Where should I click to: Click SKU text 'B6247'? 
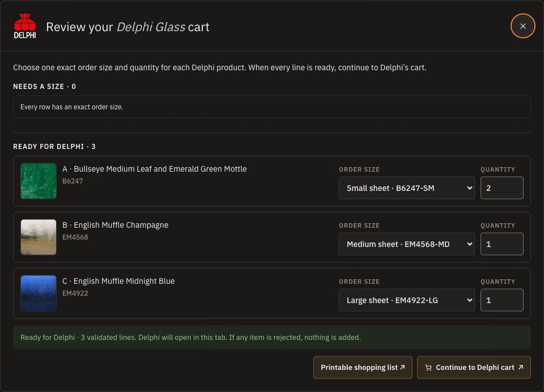(x=73, y=181)
